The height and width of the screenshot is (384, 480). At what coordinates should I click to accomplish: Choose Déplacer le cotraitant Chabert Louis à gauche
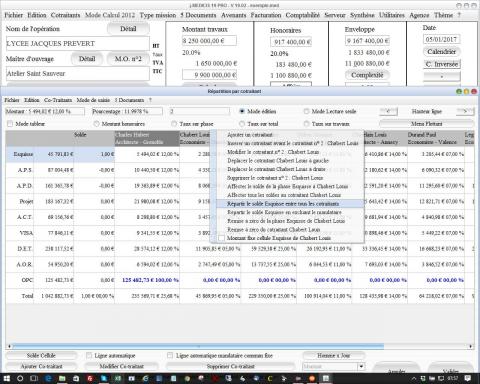pos(278,160)
